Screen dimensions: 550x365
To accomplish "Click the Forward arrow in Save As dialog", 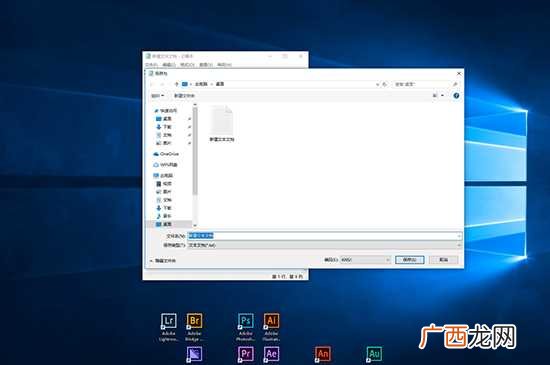I will [x=162, y=84].
